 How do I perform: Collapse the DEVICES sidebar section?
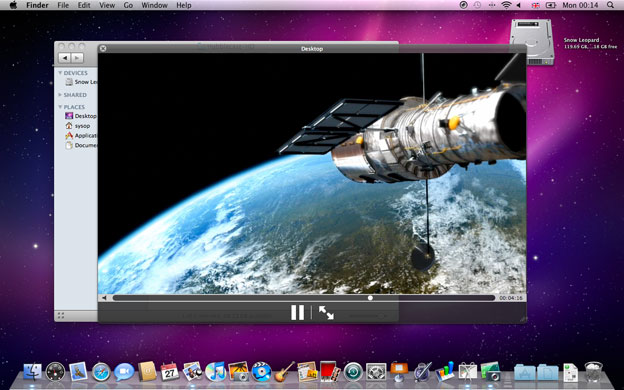pyautogui.click(x=60, y=73)
